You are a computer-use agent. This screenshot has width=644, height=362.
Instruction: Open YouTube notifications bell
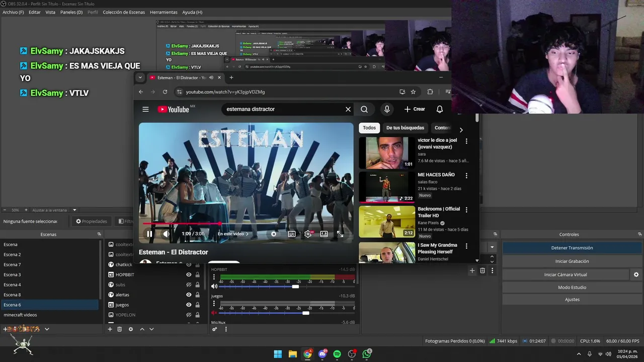point(440,109)
